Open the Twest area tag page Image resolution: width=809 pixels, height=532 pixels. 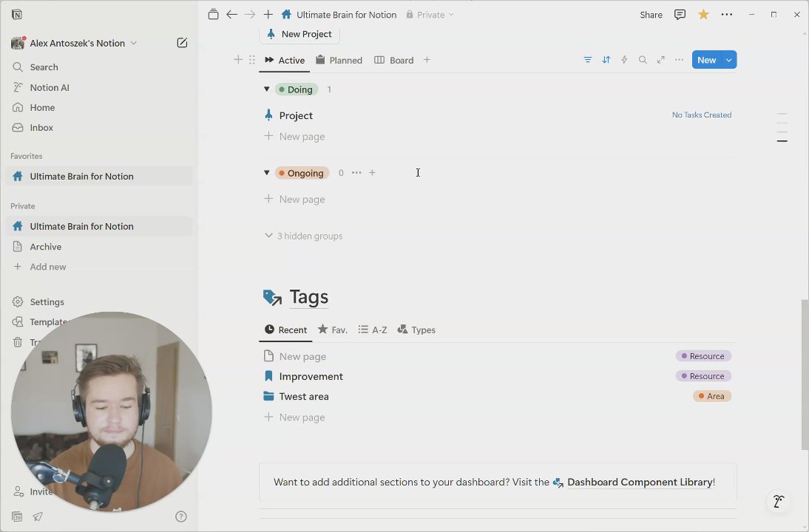pos(304,397)
